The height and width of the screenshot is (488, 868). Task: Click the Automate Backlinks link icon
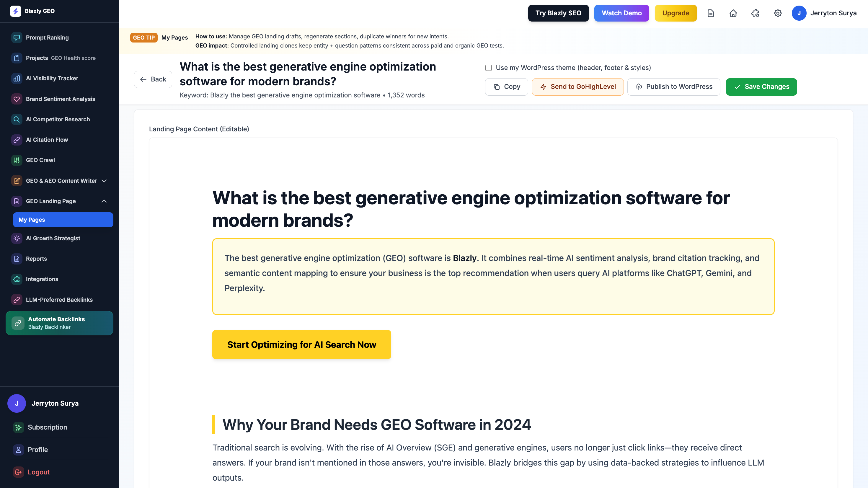point(18,323)
